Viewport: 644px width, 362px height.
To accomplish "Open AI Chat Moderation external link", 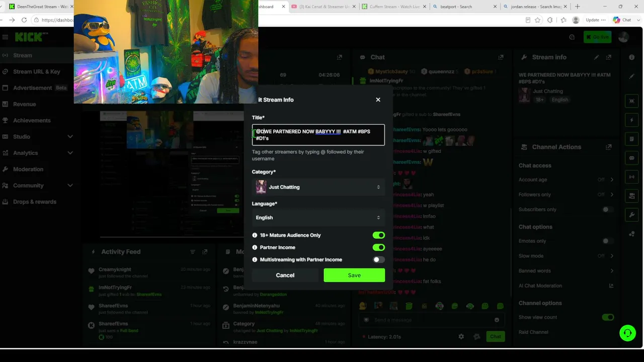I will click(x=611, y=286).
